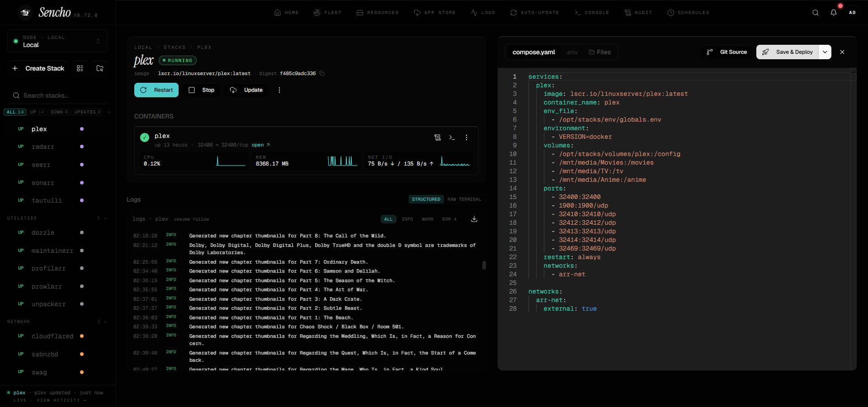Go to Home in top navigation
The height and width of the screenshot is (407, 868).
click(x=287, y=13)
